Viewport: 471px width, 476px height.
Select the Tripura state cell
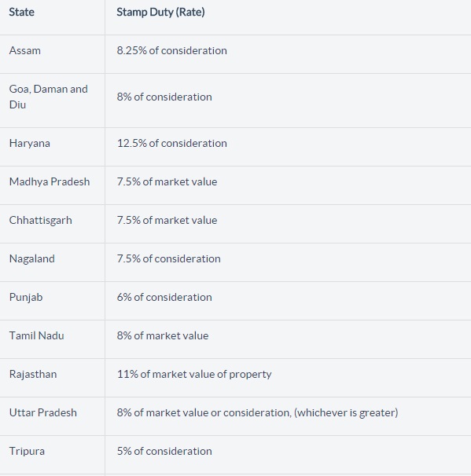[x=27, y=452]
